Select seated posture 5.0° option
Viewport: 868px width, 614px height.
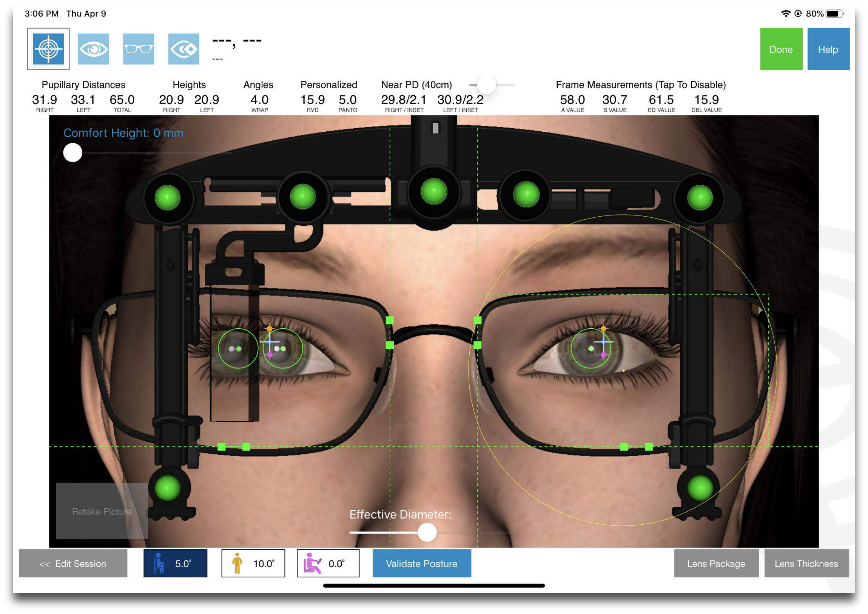(x=175, y=563)
